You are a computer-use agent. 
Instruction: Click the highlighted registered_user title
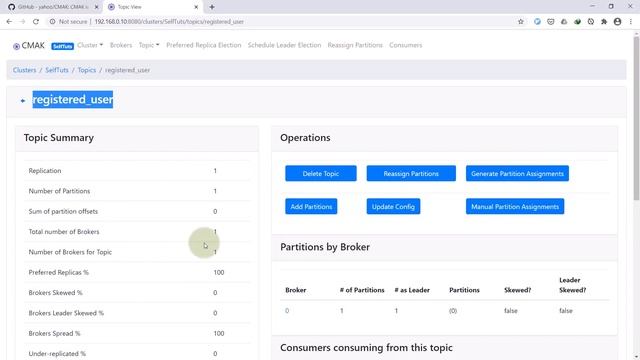pos(73,100)
